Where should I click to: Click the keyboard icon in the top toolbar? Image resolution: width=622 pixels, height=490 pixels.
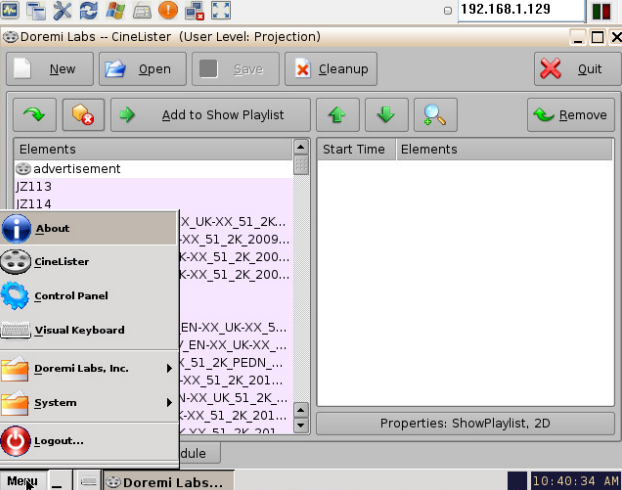[x=142, y=10]
